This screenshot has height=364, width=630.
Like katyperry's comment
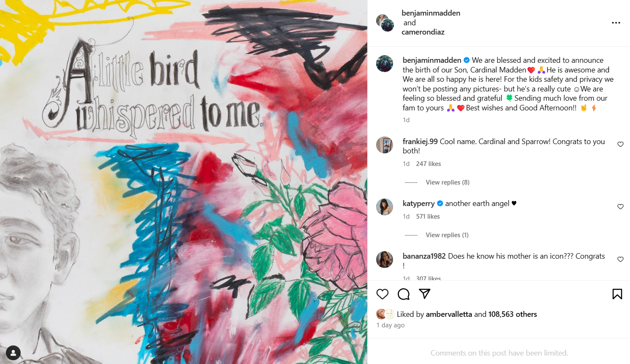(620, 207)
